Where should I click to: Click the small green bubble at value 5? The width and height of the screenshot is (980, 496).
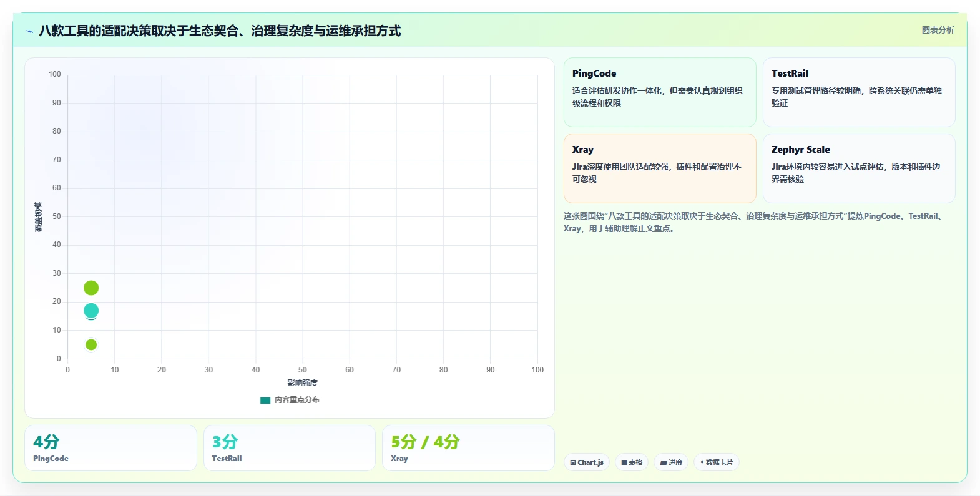(91, 344)
